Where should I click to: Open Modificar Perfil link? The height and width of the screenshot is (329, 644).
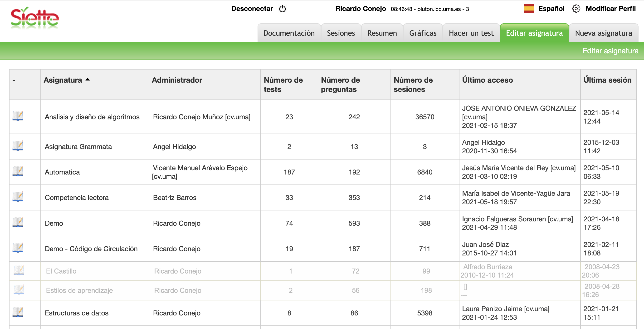[610, 9]
